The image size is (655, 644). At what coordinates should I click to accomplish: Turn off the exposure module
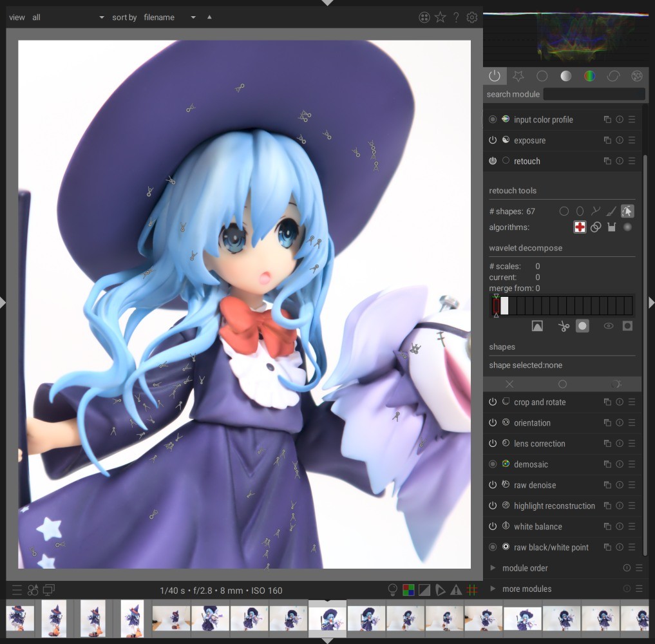point(493,140)
